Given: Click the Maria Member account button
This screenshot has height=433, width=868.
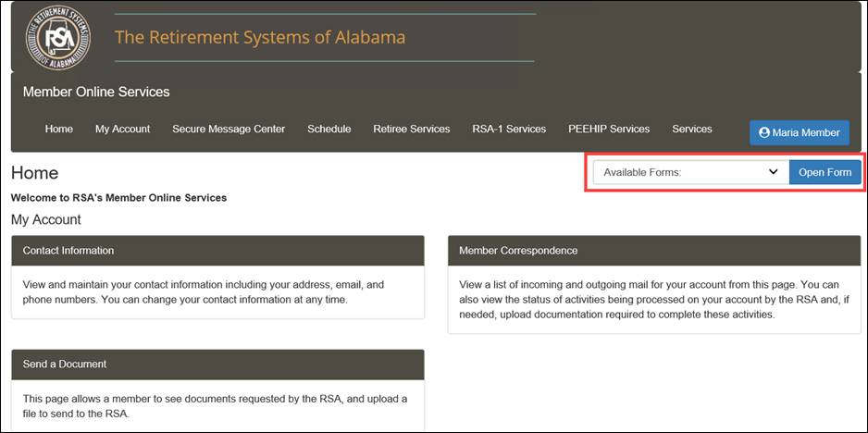Looking at the screenshot, I should [800, 133].
